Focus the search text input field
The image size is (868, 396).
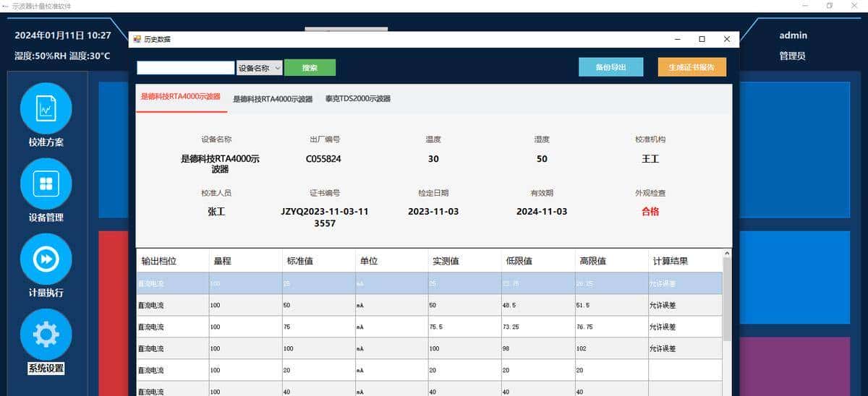click(186, 68)
